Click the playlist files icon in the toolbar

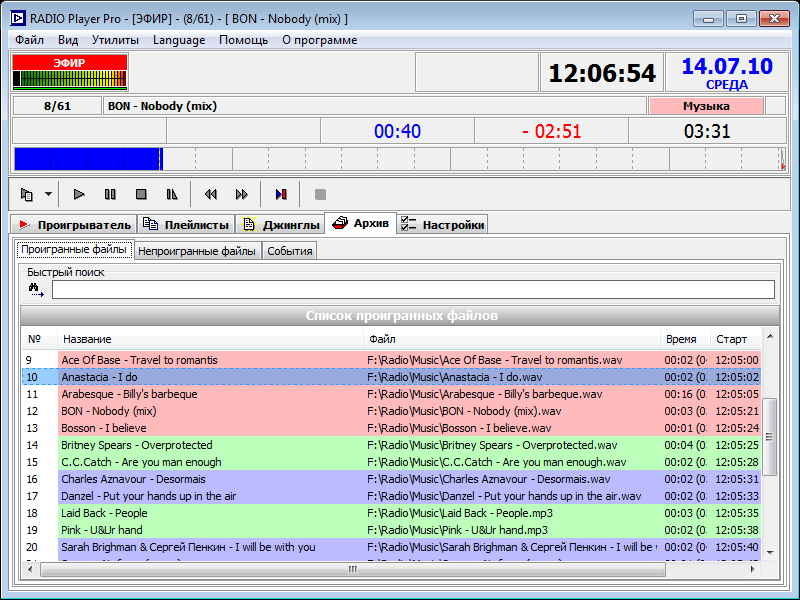(x=27, y=194)
